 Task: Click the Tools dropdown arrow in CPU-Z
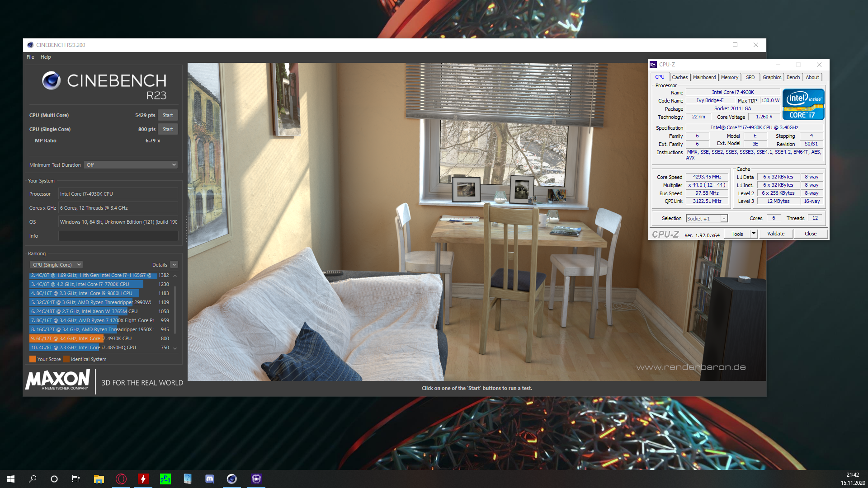tap(754, 234)
